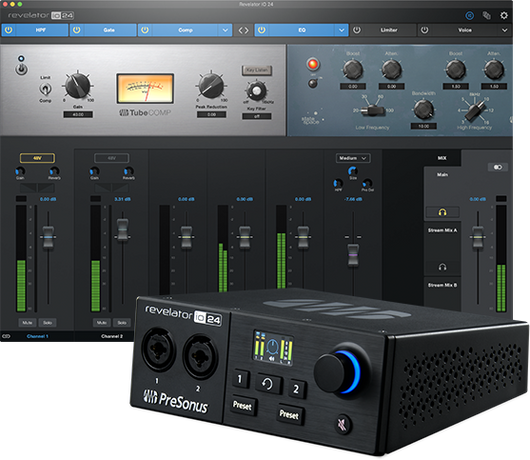The image size is (530, 460).
Task: Click the reverb HPF knob
Action: [338, 184]
